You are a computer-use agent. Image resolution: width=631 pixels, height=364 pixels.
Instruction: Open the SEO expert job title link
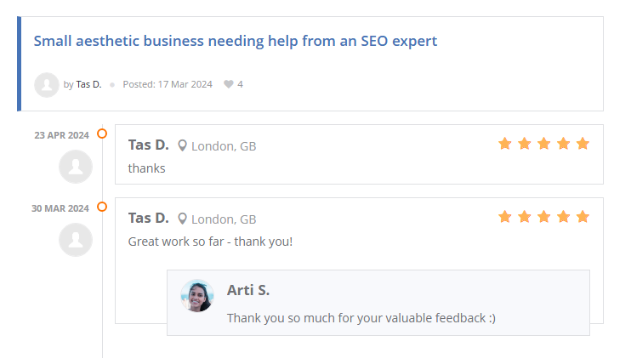pyautogui.click(x=236, y=41)
